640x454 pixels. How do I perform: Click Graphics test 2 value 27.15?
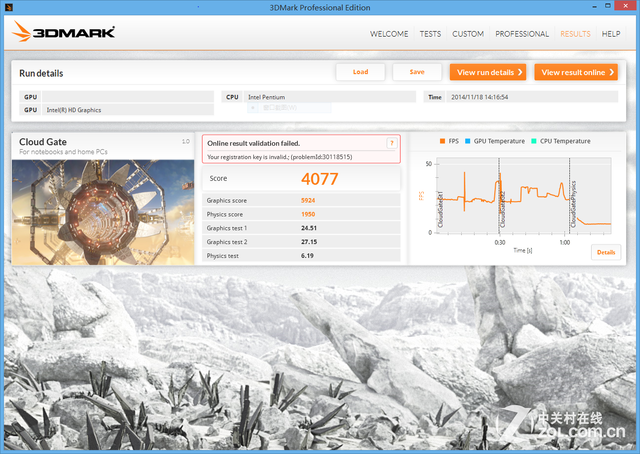click(309, 242)
